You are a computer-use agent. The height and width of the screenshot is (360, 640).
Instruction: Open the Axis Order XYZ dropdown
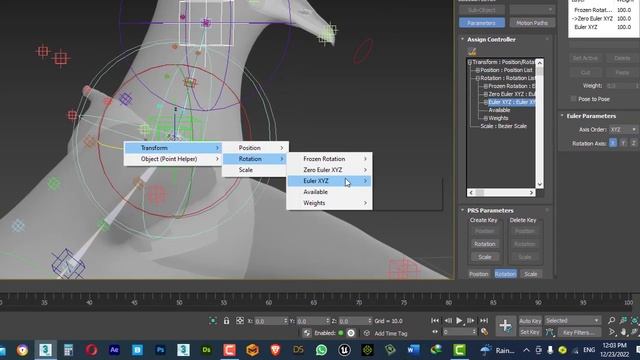[623, 129]
